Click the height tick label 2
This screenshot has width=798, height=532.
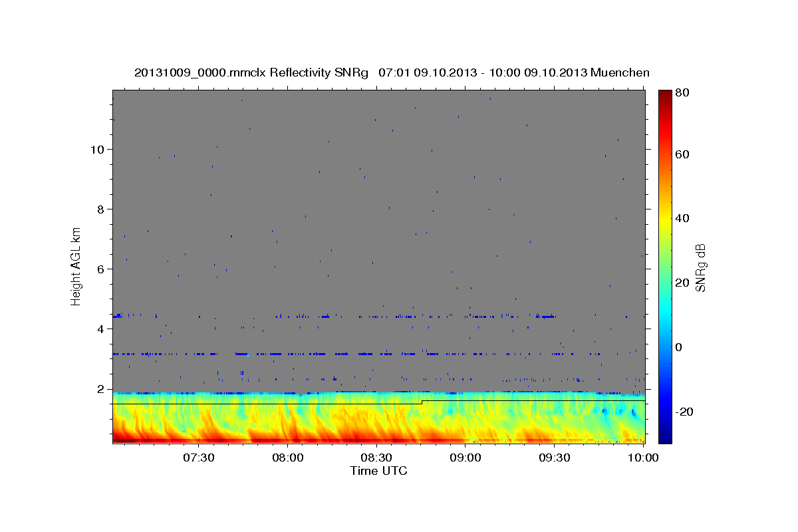pyautogui.click(x=100, y=388)
